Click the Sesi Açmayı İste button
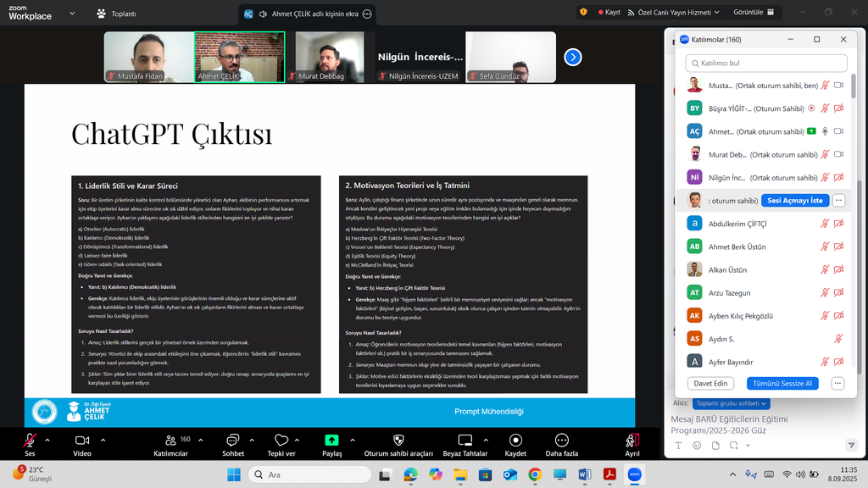Image resolution: width=868 pixels, height=488 pixels. (x=795, y=200)
